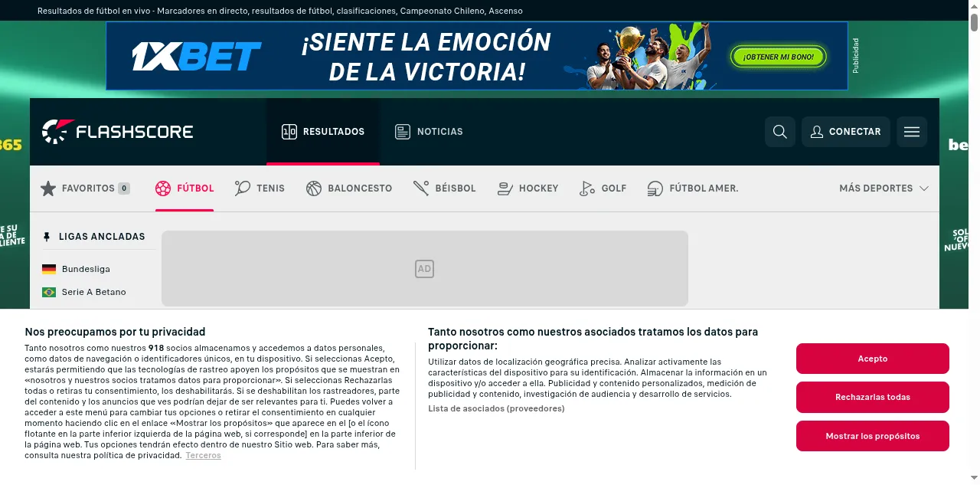The height and width of the screenshot is (485, 980).
Task: Click the Favoritos counter badge showing 0
Action: [x=124, y=188]
